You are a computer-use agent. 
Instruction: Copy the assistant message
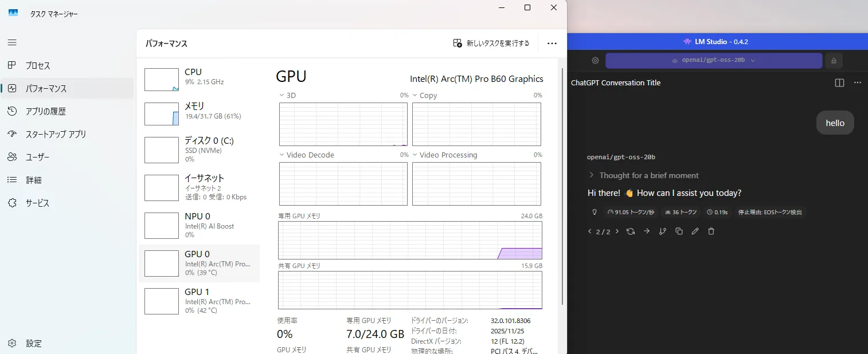tap(679, 231)
